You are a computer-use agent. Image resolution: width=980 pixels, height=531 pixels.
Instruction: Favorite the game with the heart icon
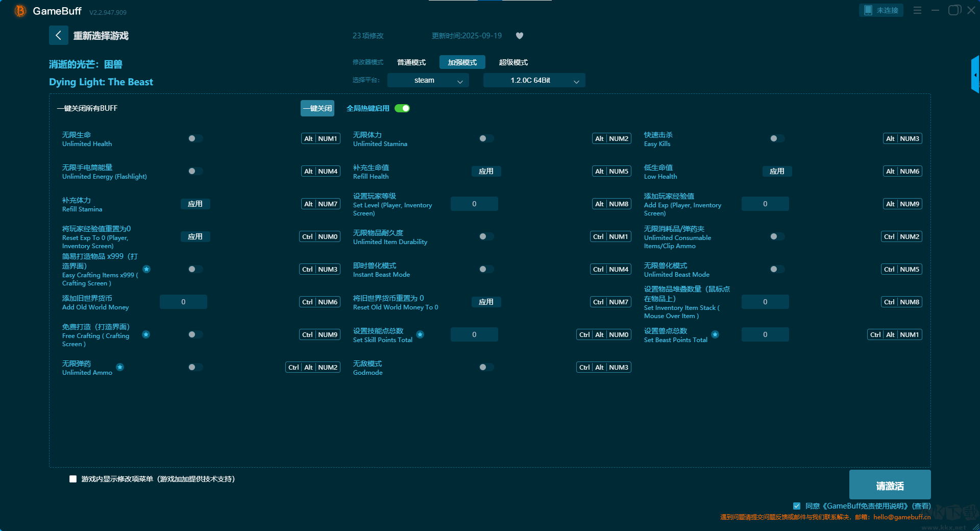click(x=520, y=36)
